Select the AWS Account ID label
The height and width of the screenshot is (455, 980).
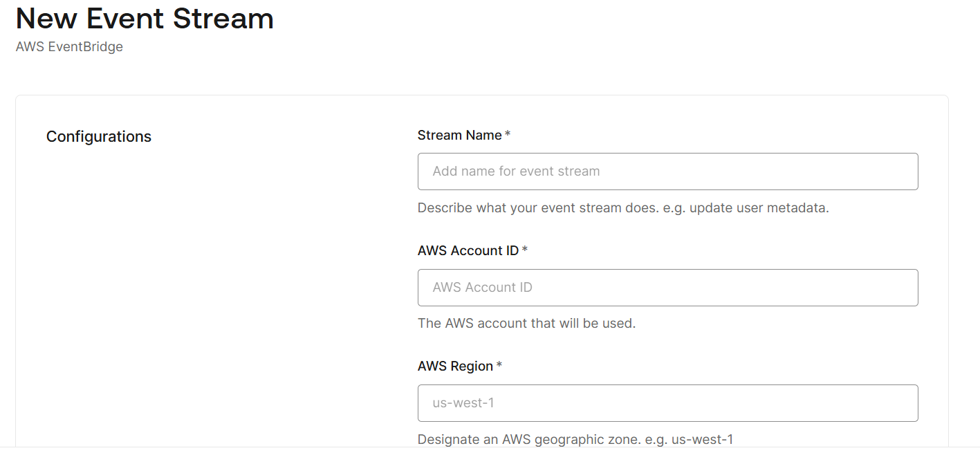467,250
